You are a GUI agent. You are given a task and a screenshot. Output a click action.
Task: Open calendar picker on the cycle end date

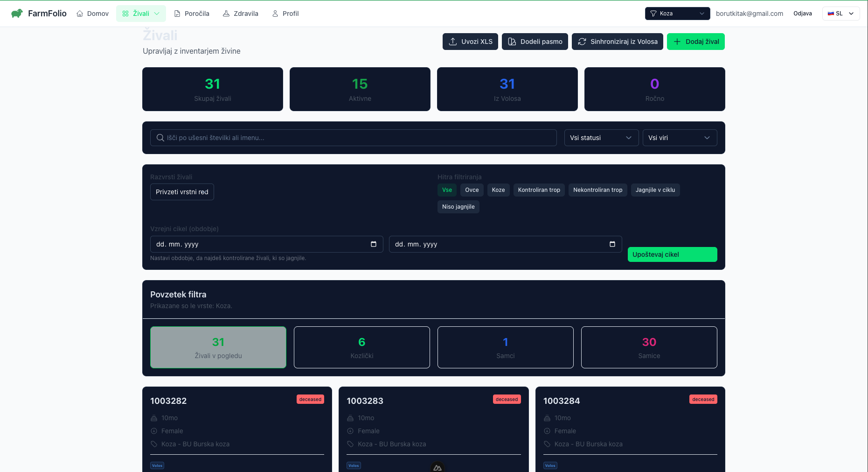click(612, 244)
